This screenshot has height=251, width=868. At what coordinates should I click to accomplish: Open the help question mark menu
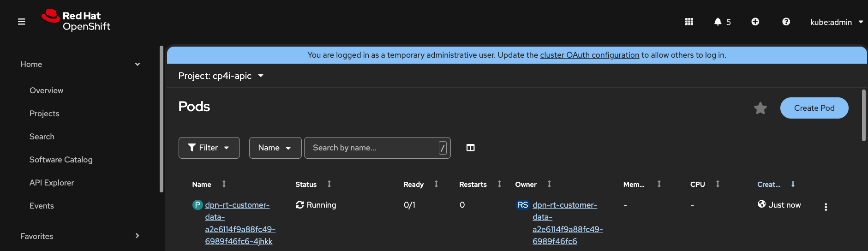(786, 22)
